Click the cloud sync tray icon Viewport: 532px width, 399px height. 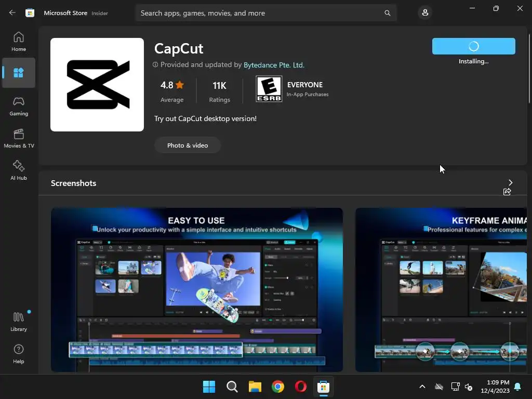coord(439,387)
